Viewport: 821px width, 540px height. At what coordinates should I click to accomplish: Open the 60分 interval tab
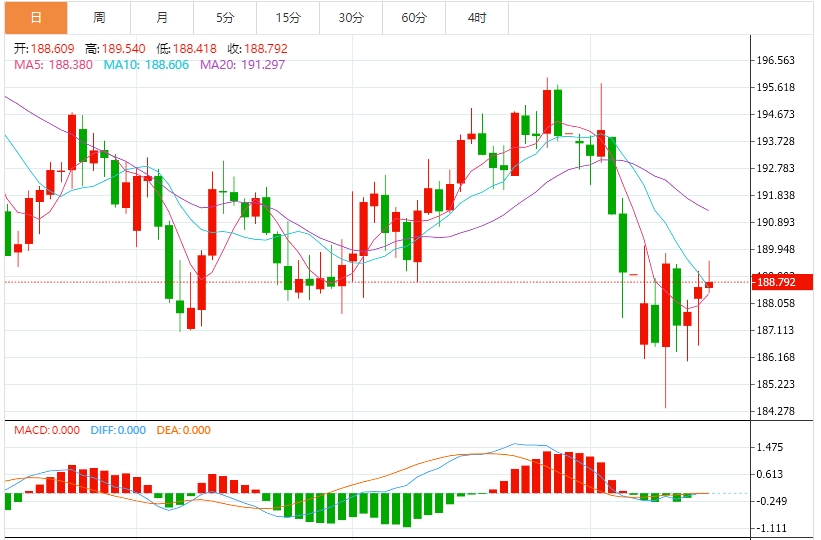pos(414,18)
